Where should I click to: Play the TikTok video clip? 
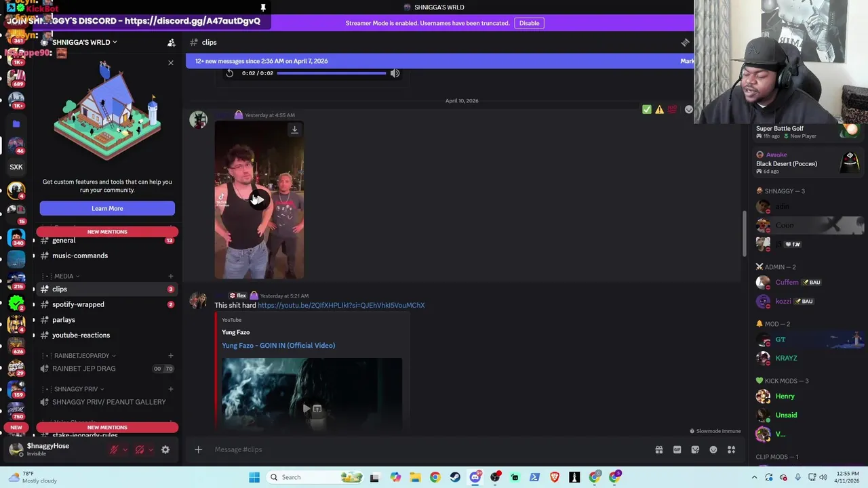259,199
